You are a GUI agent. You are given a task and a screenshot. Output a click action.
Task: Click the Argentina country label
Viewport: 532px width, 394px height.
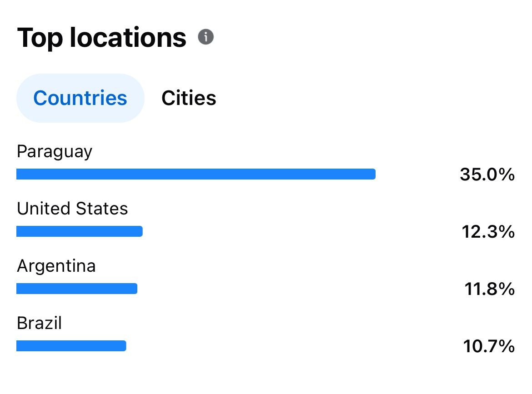[x=56, y=266]
